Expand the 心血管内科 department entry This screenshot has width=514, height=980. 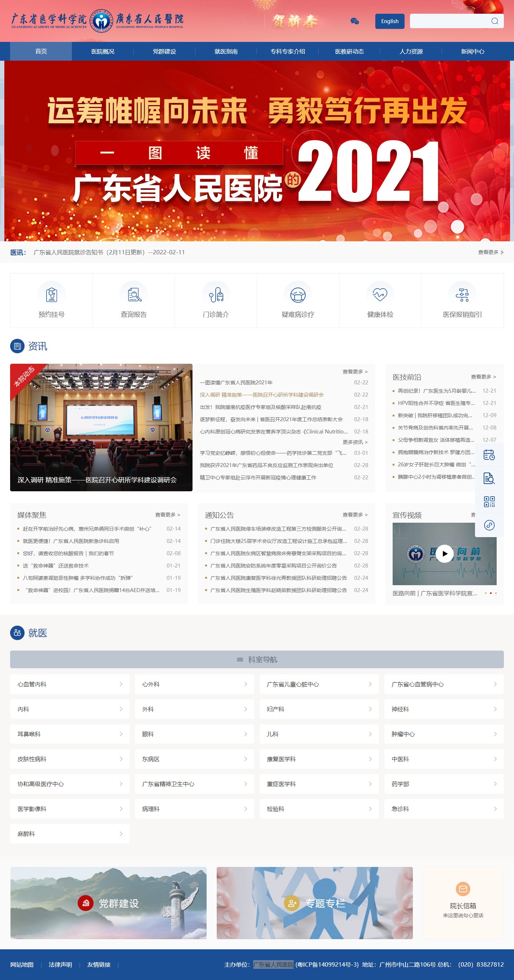pyautogui.click(x=70, y=684)
